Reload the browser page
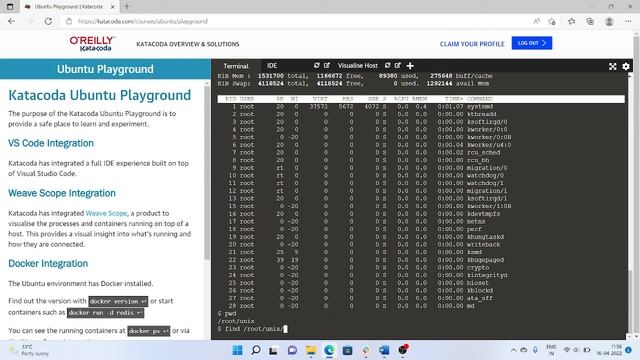The width and height of the screenshot is (640, 360). tap(48, 21)
